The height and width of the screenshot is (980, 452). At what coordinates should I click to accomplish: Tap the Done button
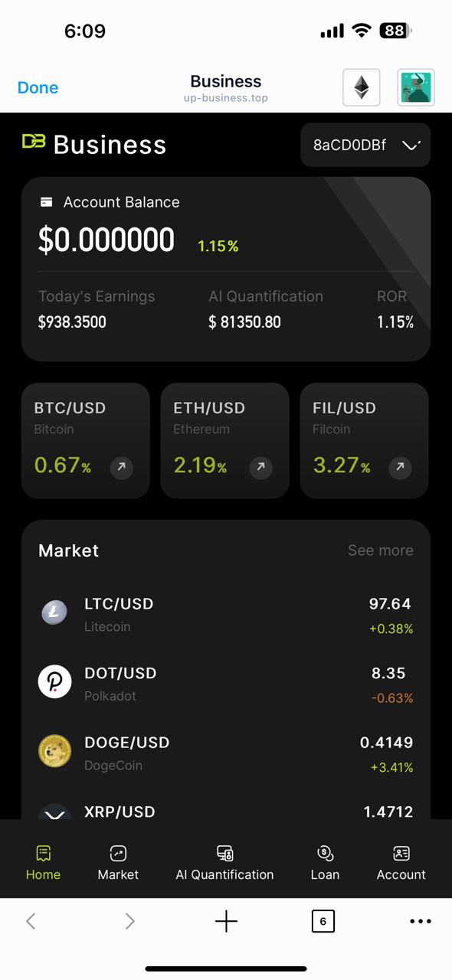pos(38,87)
